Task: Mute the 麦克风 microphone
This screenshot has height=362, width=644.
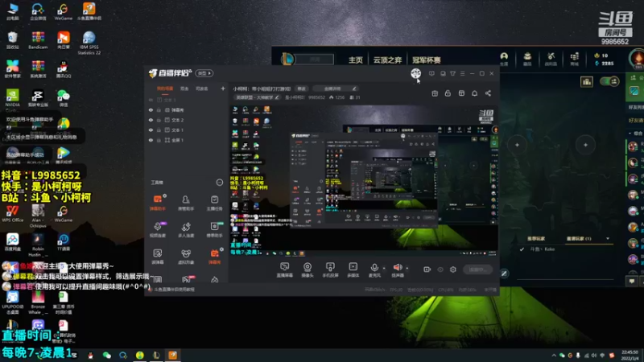Action: [x=374, y=270]
